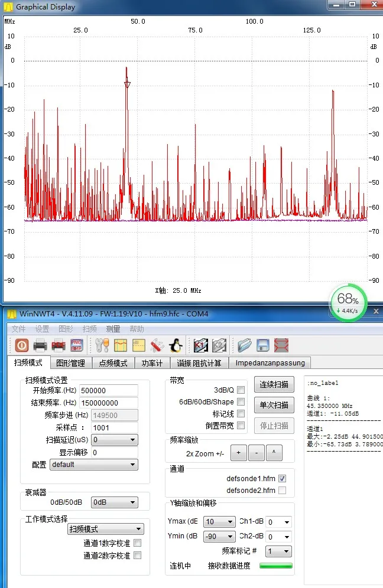Click the red crossed frame icon

pos(281,345)
